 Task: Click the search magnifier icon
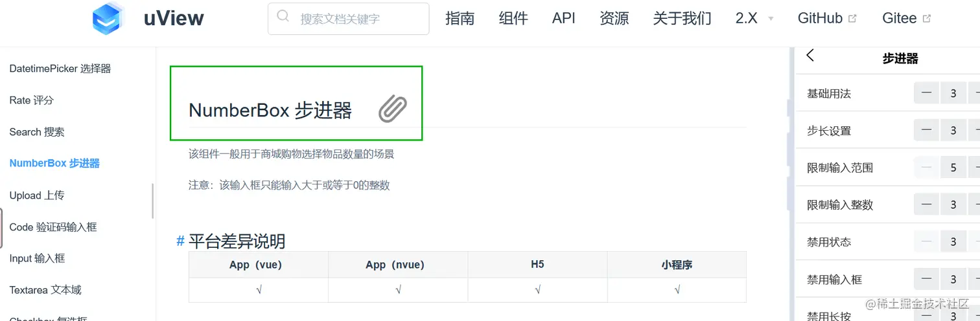pyautogui.click(x=283, y=16)
